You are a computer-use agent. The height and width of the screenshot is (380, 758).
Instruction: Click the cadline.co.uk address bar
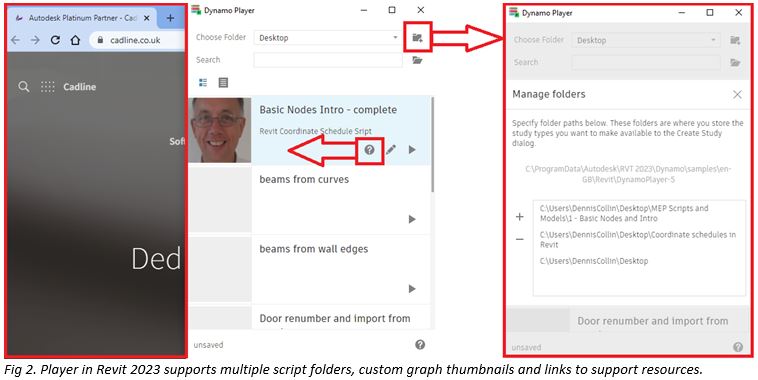138,40
